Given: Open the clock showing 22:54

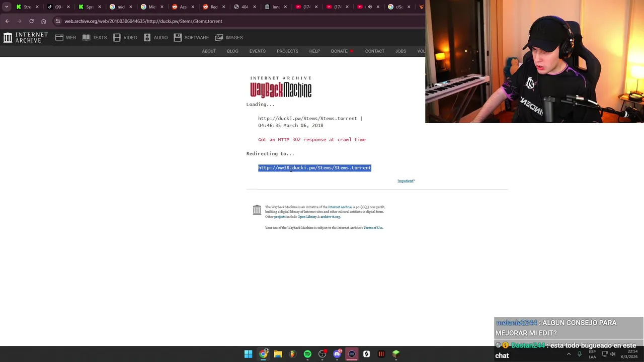Looking at the screenshot, I should tap(628, 354).
